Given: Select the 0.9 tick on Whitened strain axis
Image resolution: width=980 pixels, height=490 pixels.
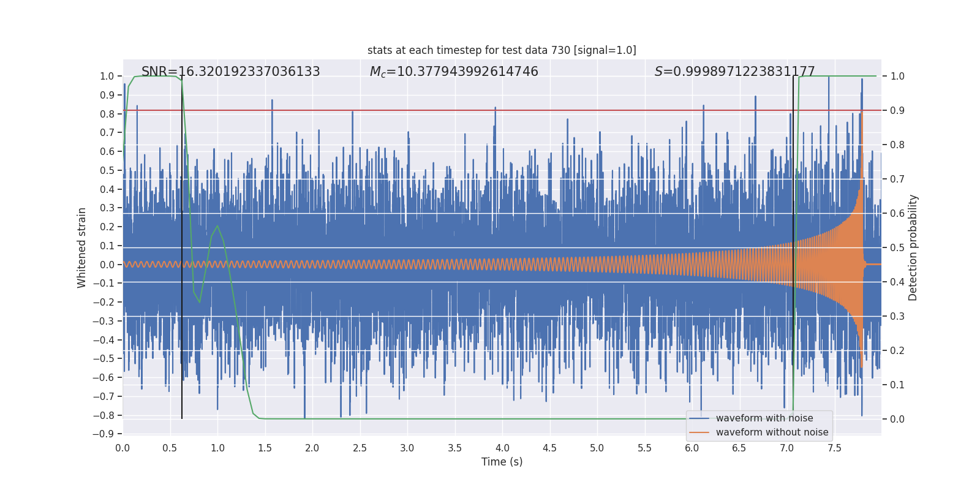Looking at the screenshot, I should coord(107,95).
